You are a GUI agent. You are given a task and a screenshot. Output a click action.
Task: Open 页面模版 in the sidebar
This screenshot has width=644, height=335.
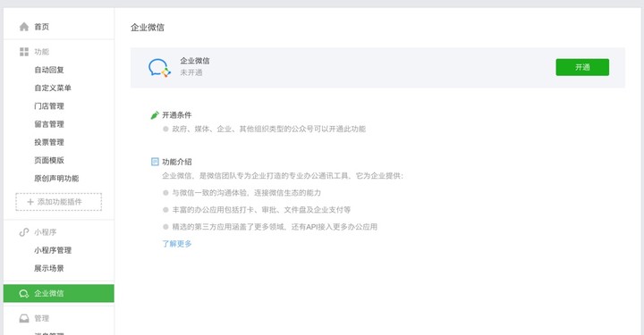click(49, 160)
